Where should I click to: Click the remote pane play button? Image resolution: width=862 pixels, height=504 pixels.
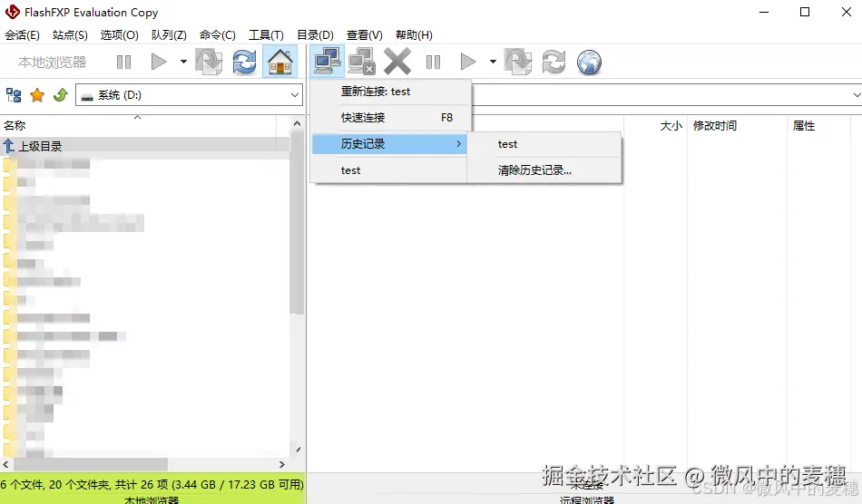[468, 62]
